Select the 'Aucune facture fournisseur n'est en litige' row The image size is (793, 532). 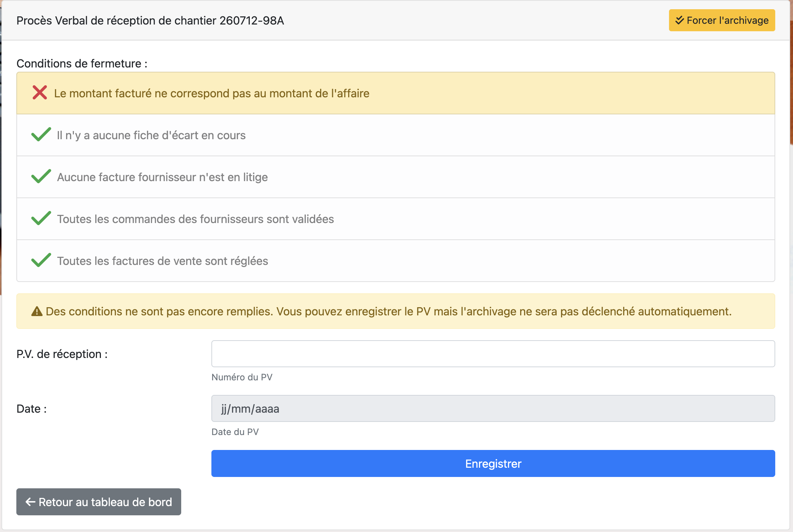coord(395,177)
